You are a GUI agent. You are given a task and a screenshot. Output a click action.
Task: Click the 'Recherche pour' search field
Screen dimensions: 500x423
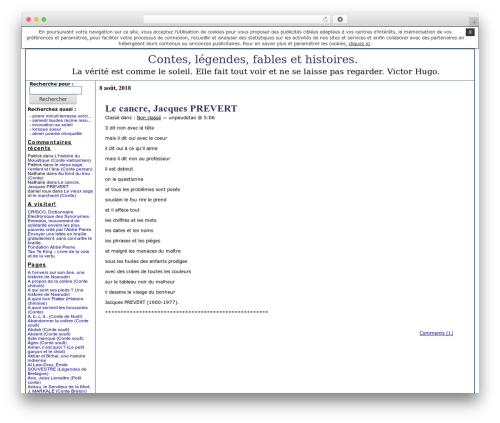pyautogui.click(x=55, y=90)
